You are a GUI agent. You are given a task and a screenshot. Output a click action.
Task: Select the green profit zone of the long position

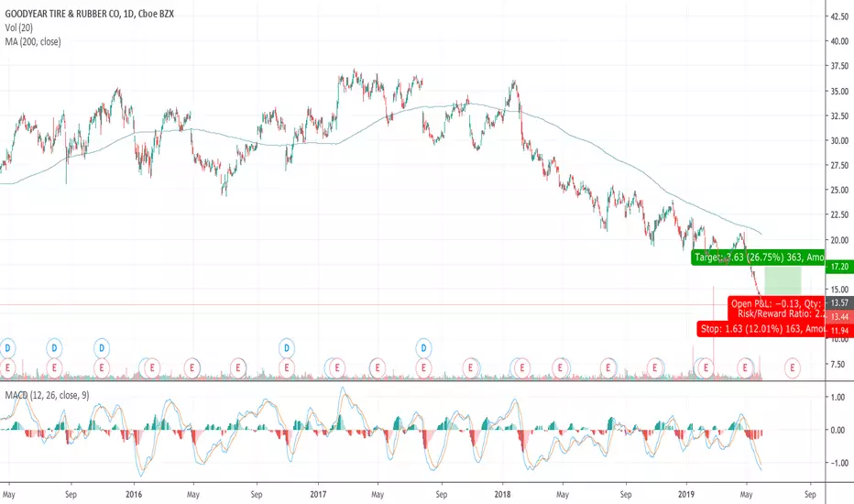(783, 280)
